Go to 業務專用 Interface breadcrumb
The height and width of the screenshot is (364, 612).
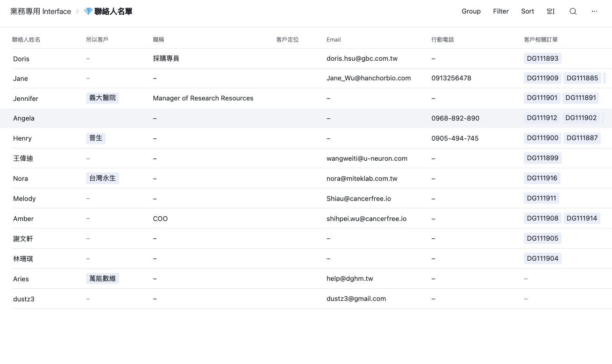pos(41,11)
